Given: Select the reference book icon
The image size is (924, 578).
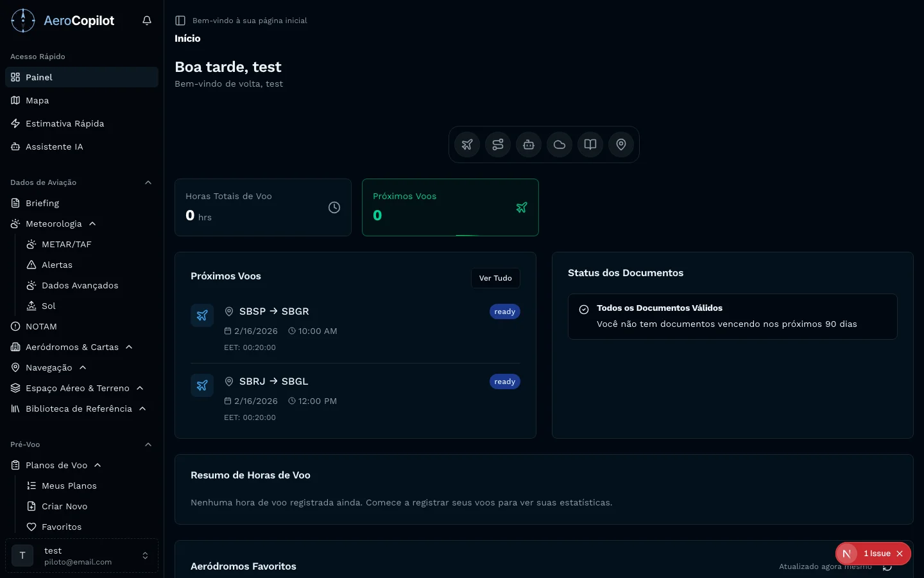Looking at the screenshot, I should pos(590,144).
